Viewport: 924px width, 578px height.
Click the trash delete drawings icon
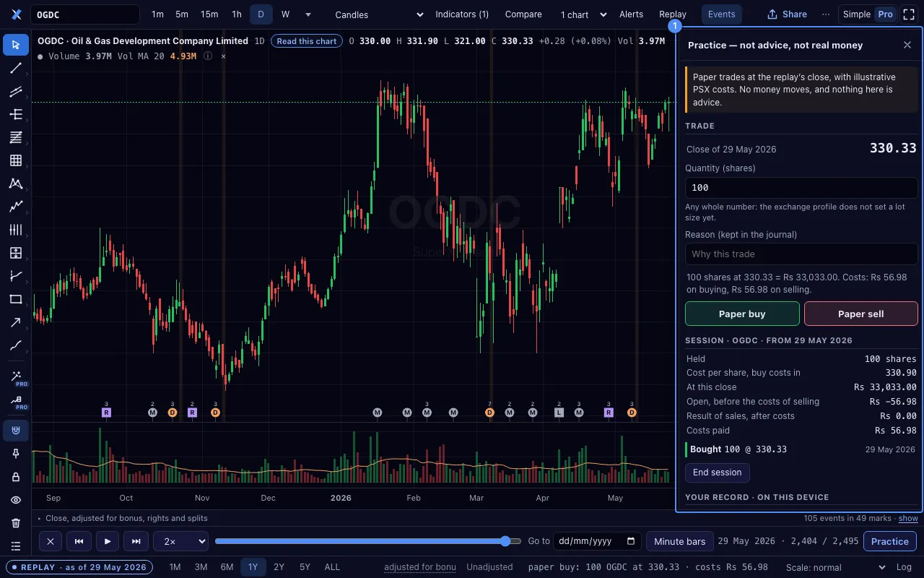pyautogui.click(x=16, y=523)
